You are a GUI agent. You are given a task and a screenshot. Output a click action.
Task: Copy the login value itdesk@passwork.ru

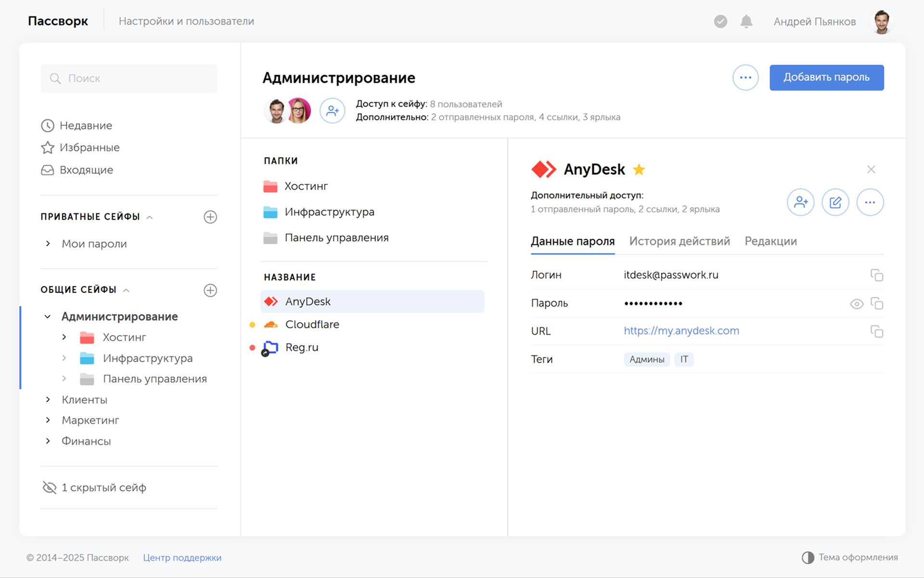[x=876, y=275]
